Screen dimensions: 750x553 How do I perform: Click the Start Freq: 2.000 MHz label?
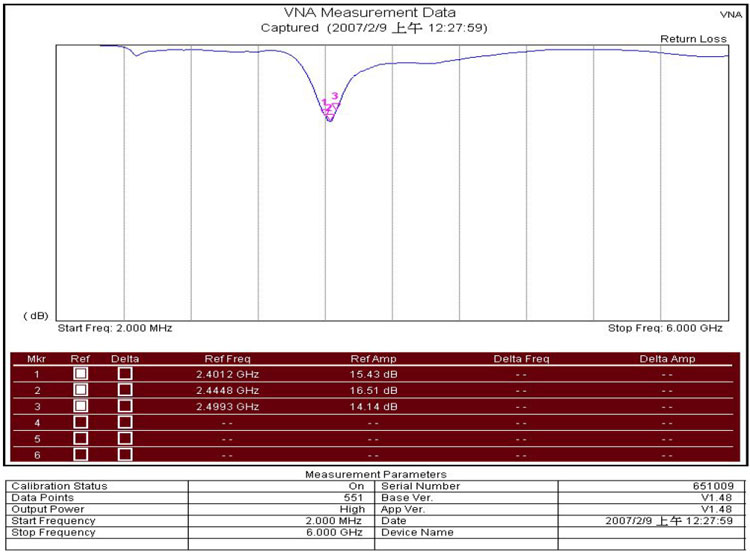[x=115, y=328]
